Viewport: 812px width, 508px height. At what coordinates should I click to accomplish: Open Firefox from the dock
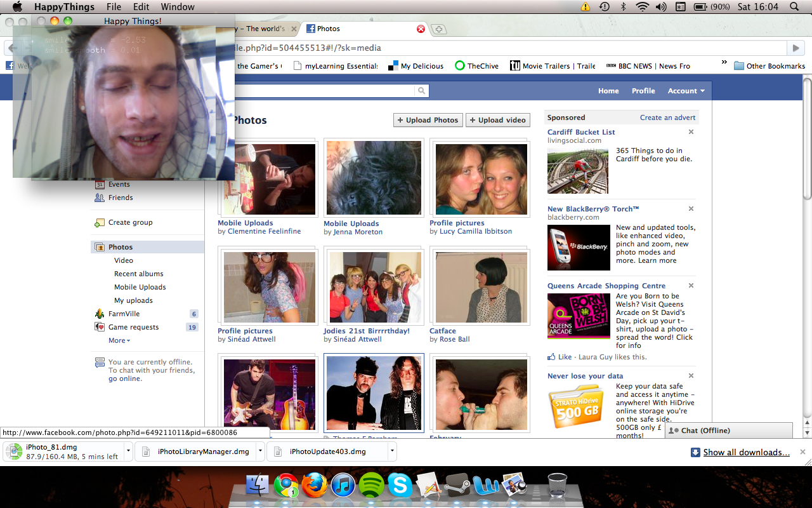pos(315,486)
